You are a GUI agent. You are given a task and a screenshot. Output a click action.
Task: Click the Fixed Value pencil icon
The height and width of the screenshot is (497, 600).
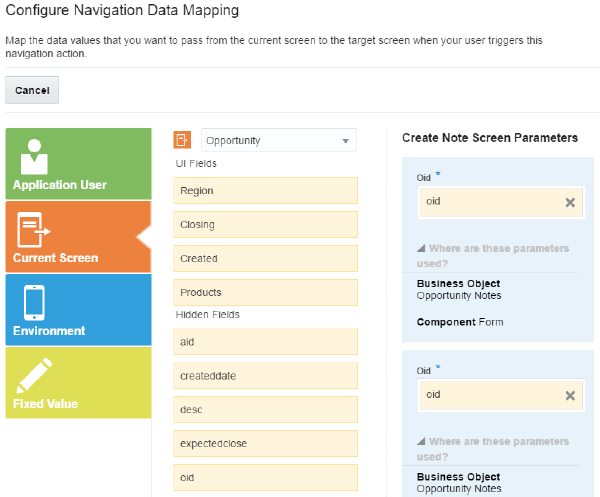click(x=34, y=375)
